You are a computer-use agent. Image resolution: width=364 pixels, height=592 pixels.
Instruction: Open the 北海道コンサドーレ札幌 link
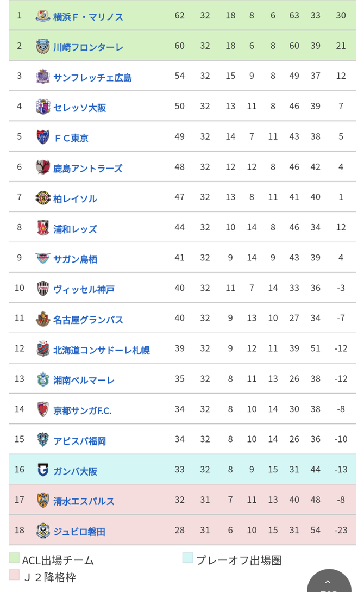(x=102, y=350)
